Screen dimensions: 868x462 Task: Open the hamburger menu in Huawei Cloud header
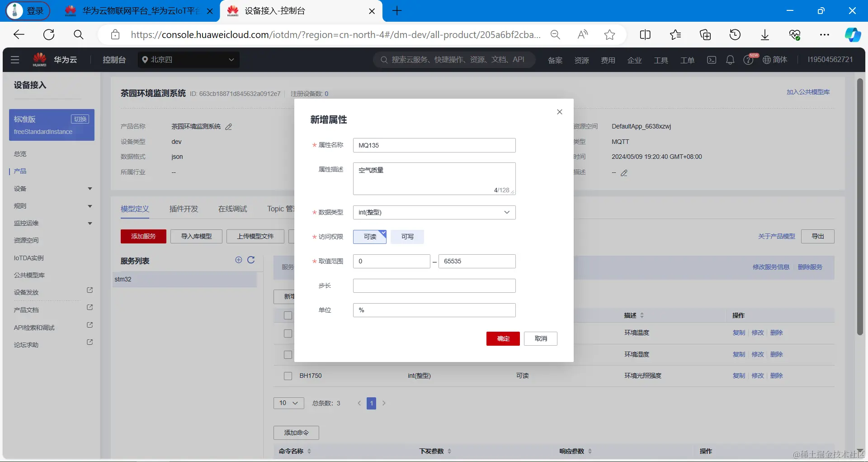[15, 60]
